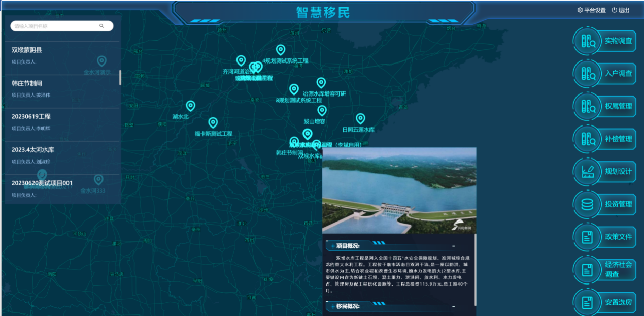Image resolution: width=644 pixels, height=316 pixels.
Task: Click 退出 to log out
Action: click(620, 10)
